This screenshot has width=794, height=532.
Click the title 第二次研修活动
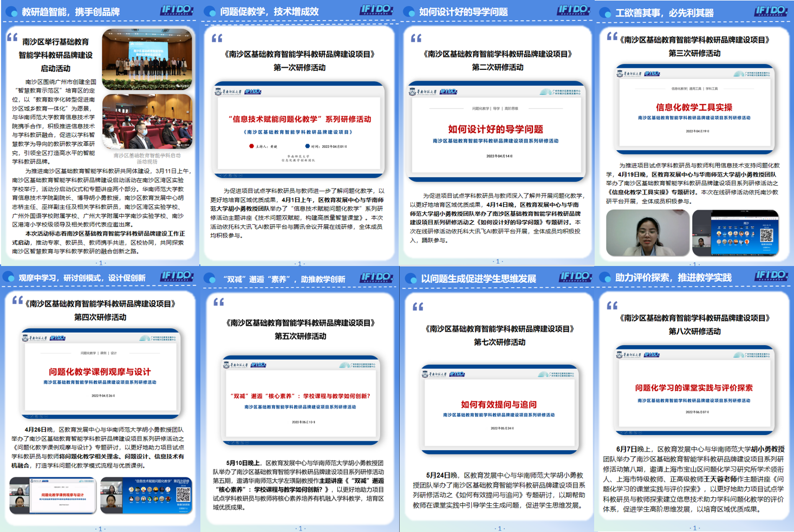tap(498, 67)
